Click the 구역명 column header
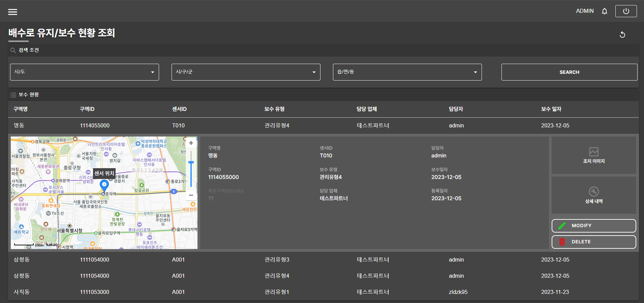 (x=21, y=109)
